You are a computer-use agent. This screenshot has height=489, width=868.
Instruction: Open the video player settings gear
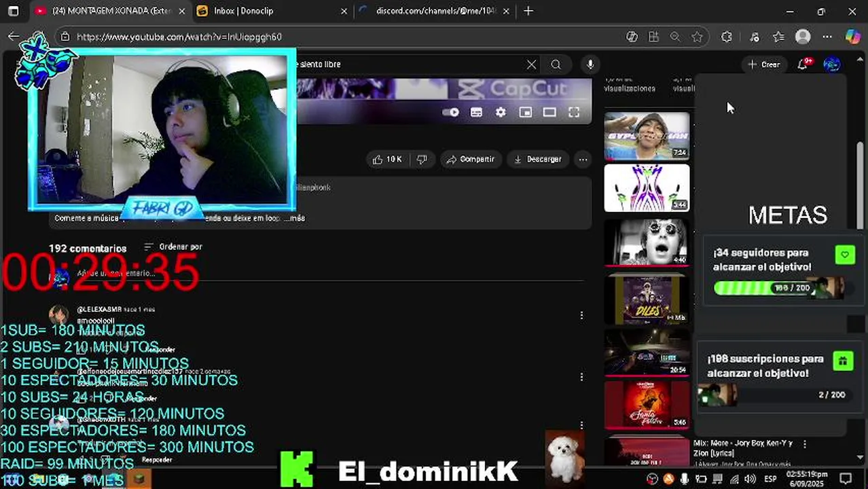pos(501,113)
